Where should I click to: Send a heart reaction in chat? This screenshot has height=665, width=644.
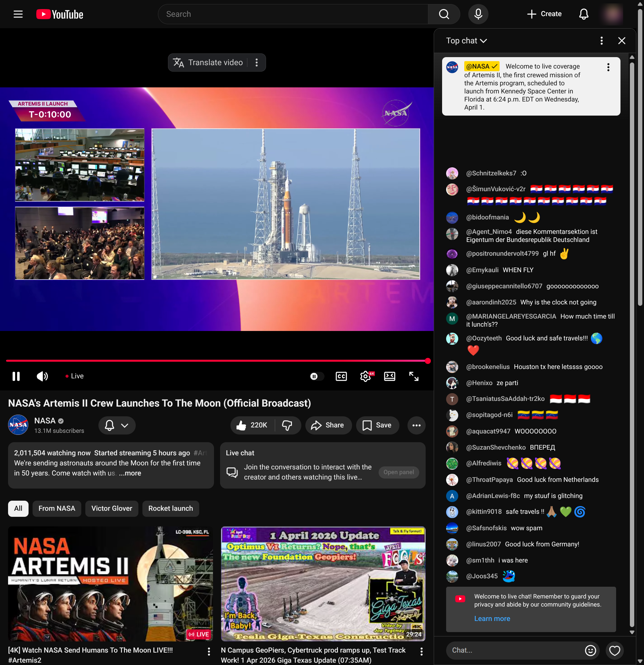point(614,650)
